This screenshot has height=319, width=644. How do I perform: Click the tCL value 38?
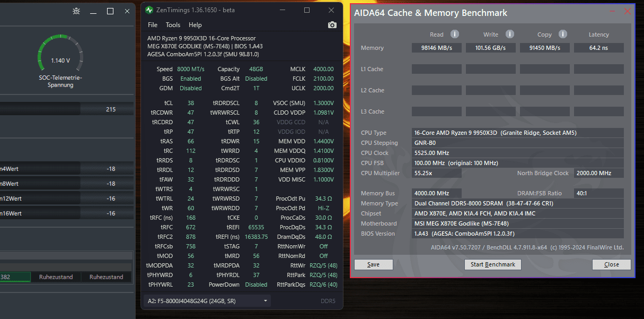click(x=191, y=103)
